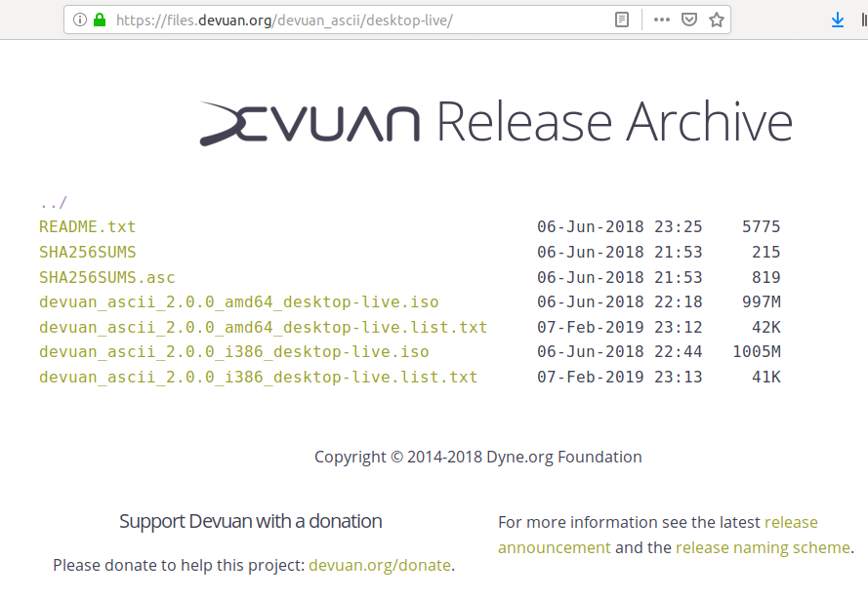Navigate to the parent directory link

[x=52, y=201]
